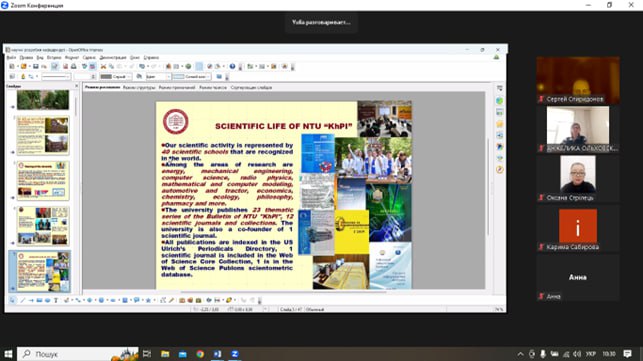Select Оксана Стрілець video tile in Zoom

pyautogui.click(x=578, y=179)
